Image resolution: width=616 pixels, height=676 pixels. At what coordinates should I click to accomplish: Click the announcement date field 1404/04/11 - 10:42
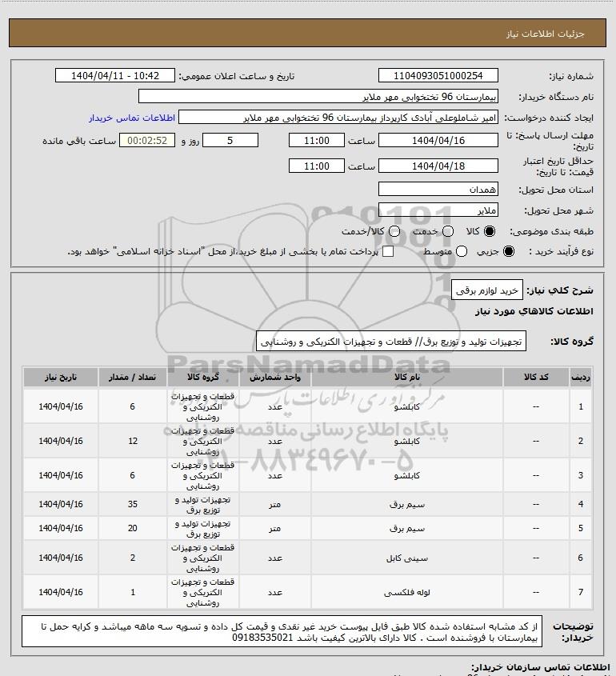[x=115, y=75]
